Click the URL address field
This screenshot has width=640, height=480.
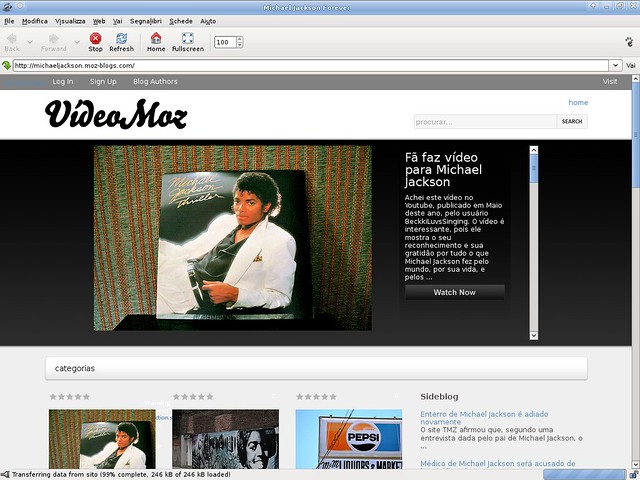(x=311, y=65)
